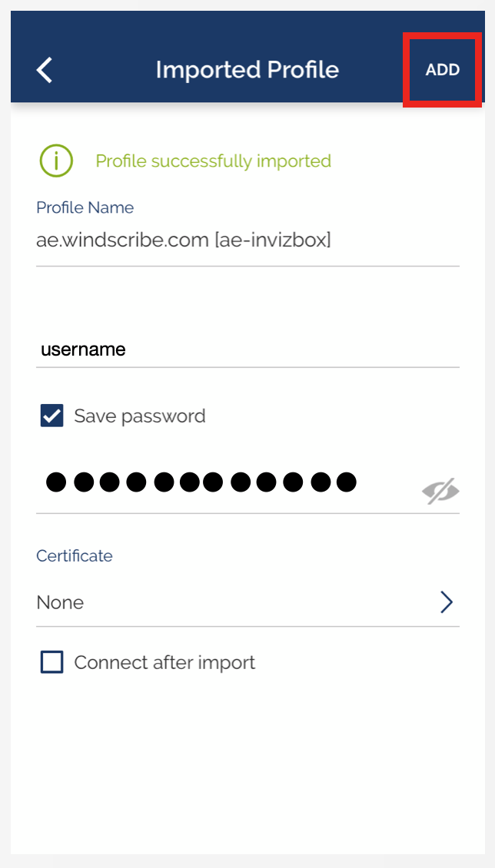
Task: Click the "Save password" label text
Action: [140, 416]
